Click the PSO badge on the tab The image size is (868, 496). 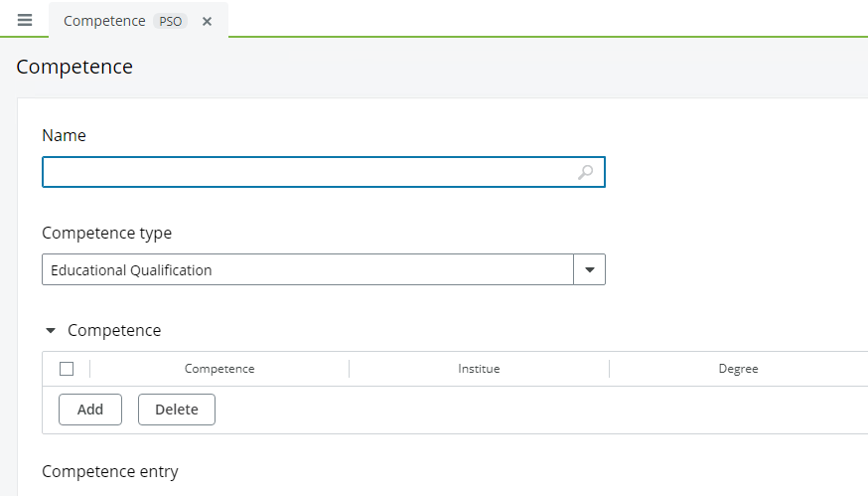(x=171, y=21)
